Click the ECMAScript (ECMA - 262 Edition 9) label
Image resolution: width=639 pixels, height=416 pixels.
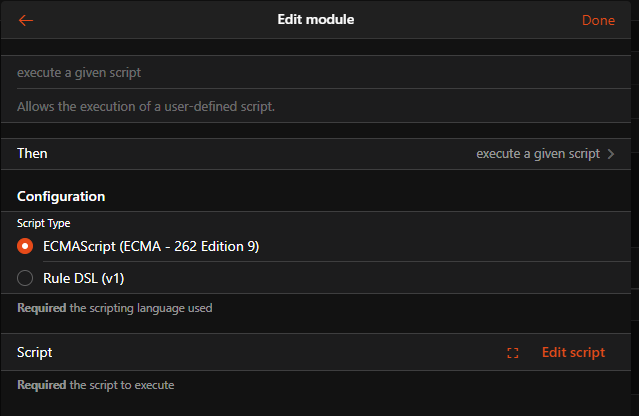(x=151, y=246)
